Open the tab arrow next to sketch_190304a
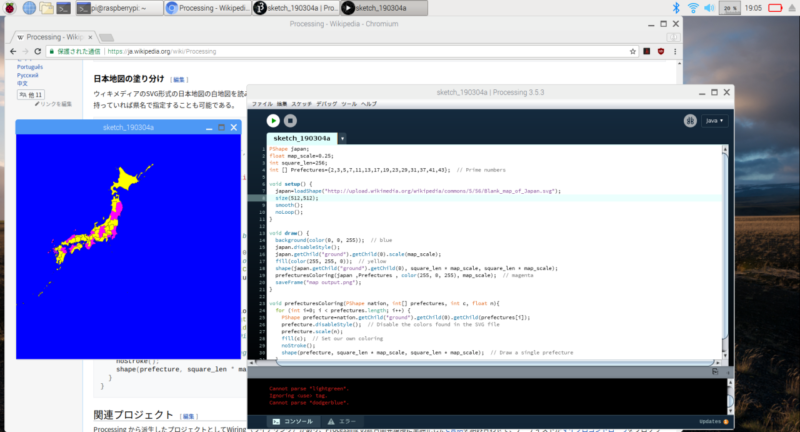Screen dimensions: 800x432 point(342,138)
